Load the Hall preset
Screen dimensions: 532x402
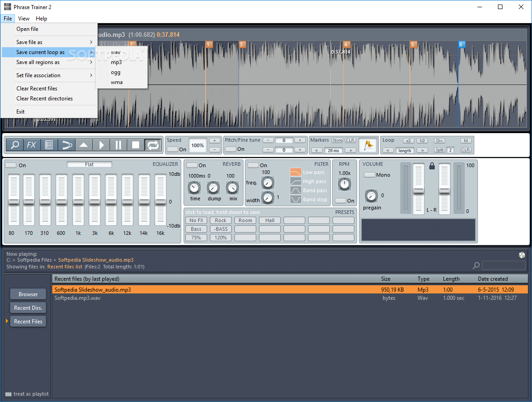(270, 220)
